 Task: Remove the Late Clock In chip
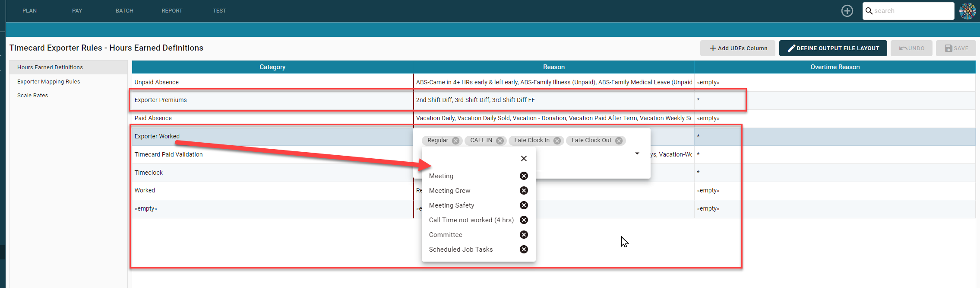[557, 141]
